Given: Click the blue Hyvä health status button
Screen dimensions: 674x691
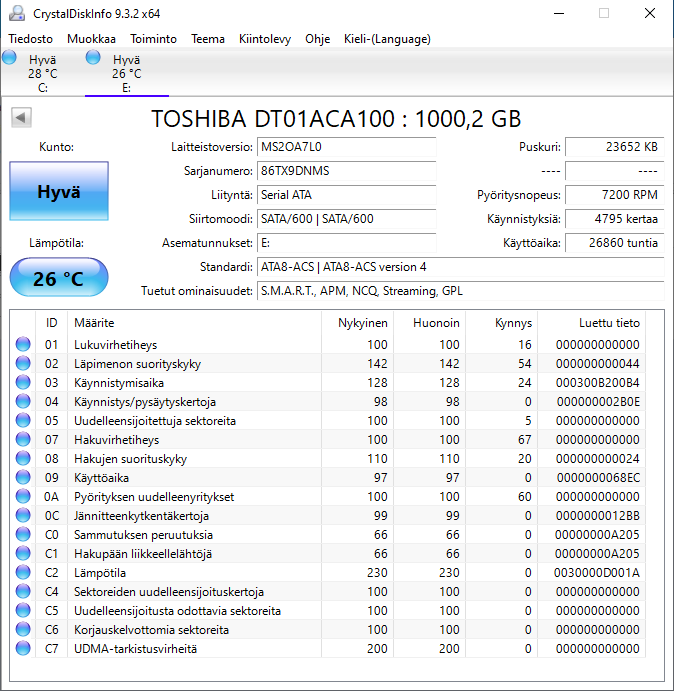Looking at the screenshot, I should [58, 191].
